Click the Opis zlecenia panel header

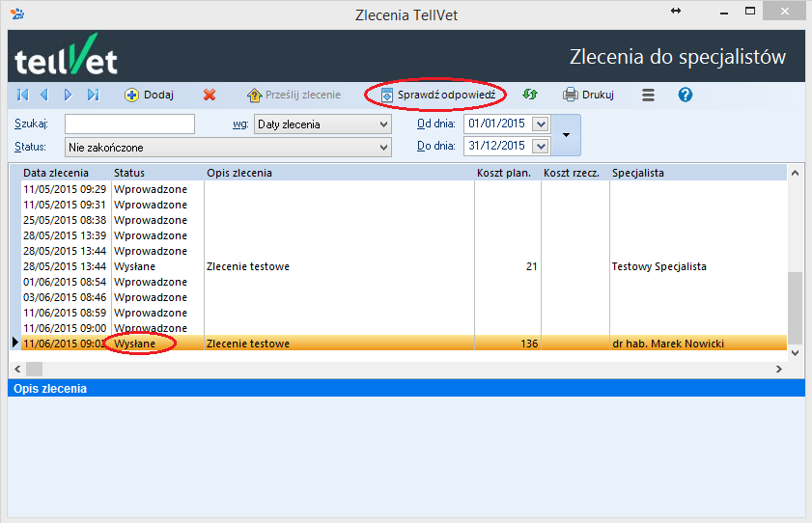point(406,389)
